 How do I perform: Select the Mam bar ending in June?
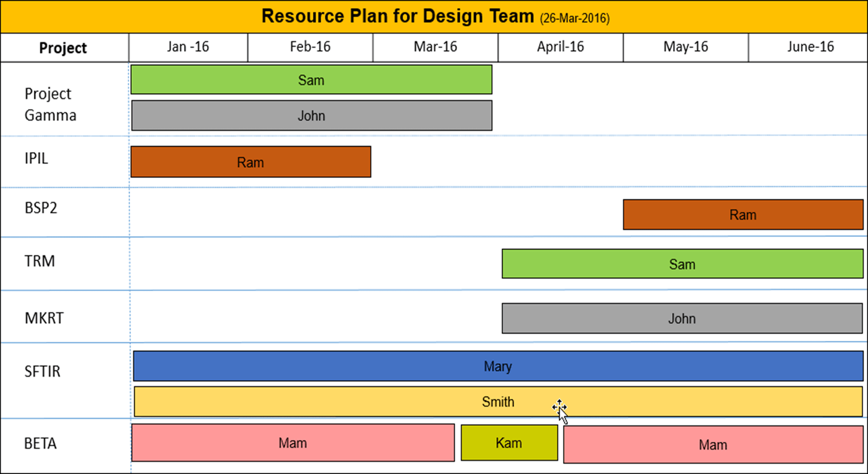(x=713, y=445)
